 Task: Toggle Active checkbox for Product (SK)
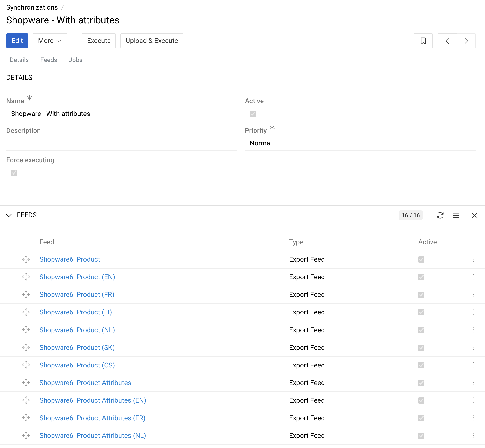tap(421, 347)
